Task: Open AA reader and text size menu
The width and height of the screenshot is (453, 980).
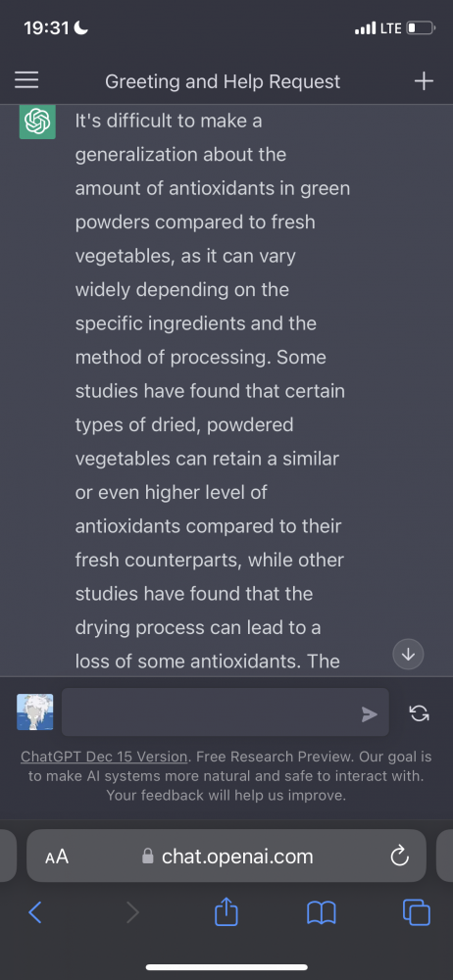Action: (57, 857)
